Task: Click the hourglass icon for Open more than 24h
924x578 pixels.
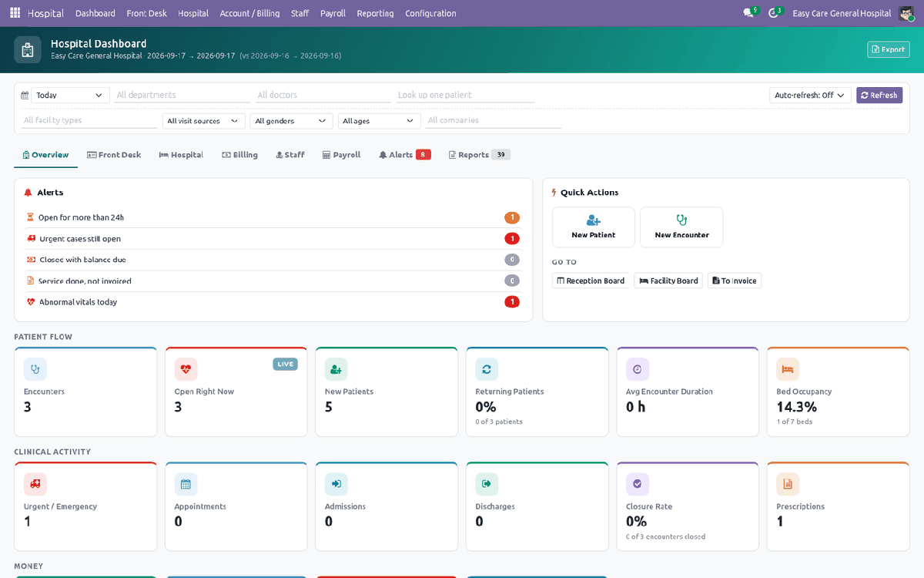Action: pos(31,217)
